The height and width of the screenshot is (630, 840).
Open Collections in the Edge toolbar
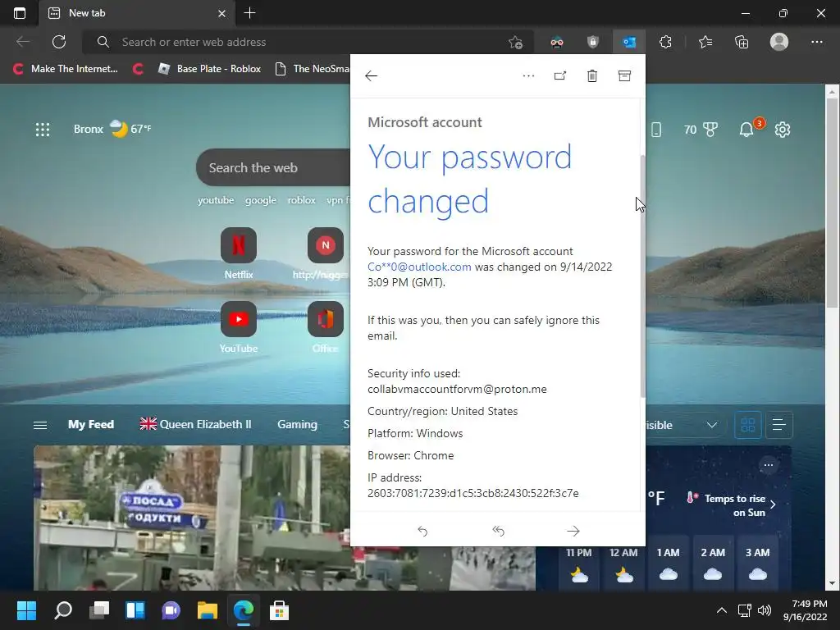point(742,42)
